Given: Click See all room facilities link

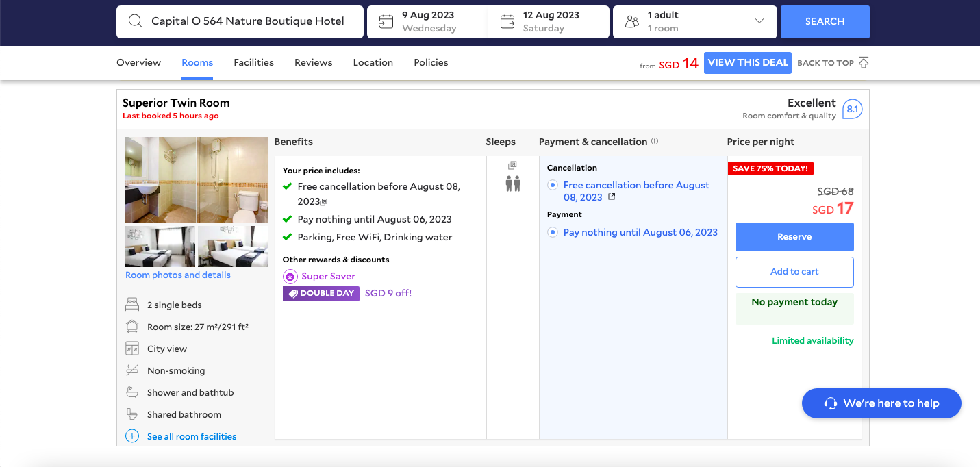Looking at the screenshot, I should [x=192, y=436].
